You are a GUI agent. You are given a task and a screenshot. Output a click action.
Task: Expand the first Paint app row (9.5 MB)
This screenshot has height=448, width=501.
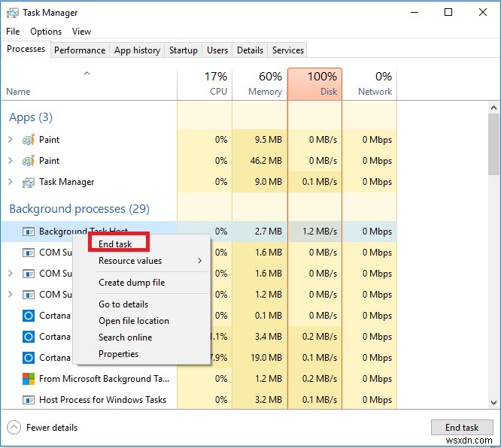[x=11, y=140]
